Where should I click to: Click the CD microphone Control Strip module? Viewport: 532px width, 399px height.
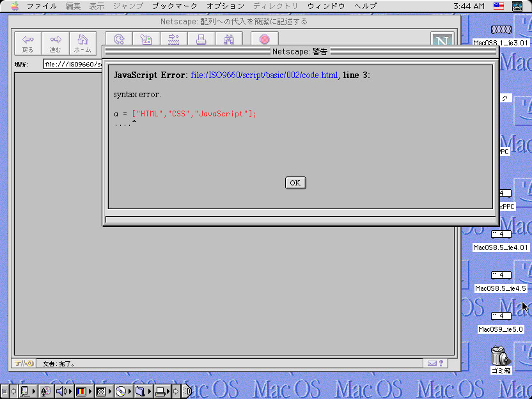[46, 391]
